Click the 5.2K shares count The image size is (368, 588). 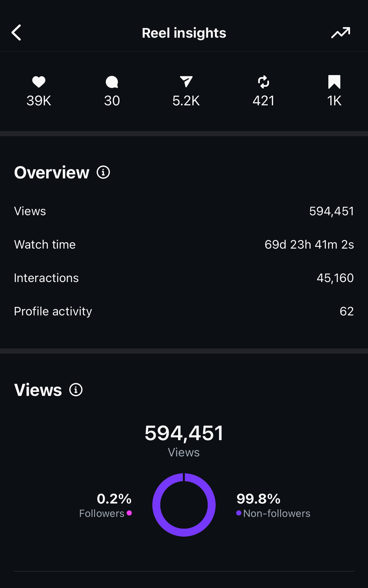[186, 101]
